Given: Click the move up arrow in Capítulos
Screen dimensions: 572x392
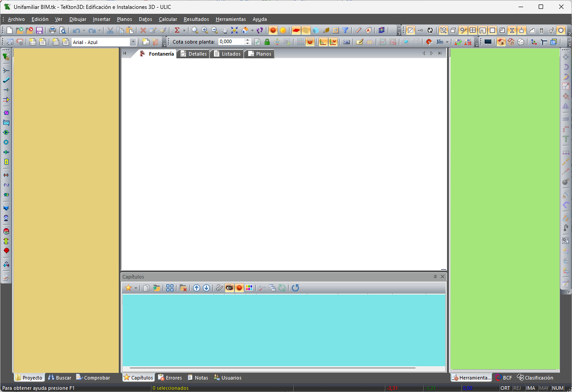Looking at the screenshot, I should click(x=197, y=288).
